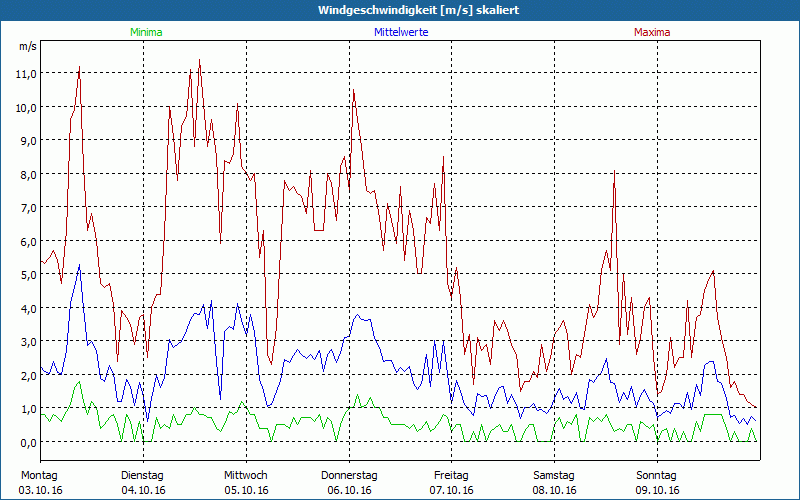Click the 'Mittwoch' day label
The width and height of the screenshot is (800, 500).
click(x=246, y=476)
